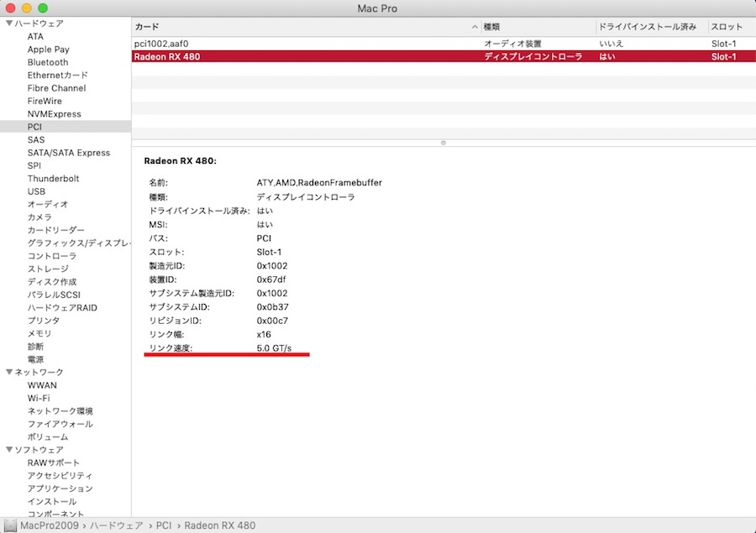This screenshot has height=533, width=756.
Task: Open ネットワーク環境 in the sidebar
Action: click(x=60, y=411)
